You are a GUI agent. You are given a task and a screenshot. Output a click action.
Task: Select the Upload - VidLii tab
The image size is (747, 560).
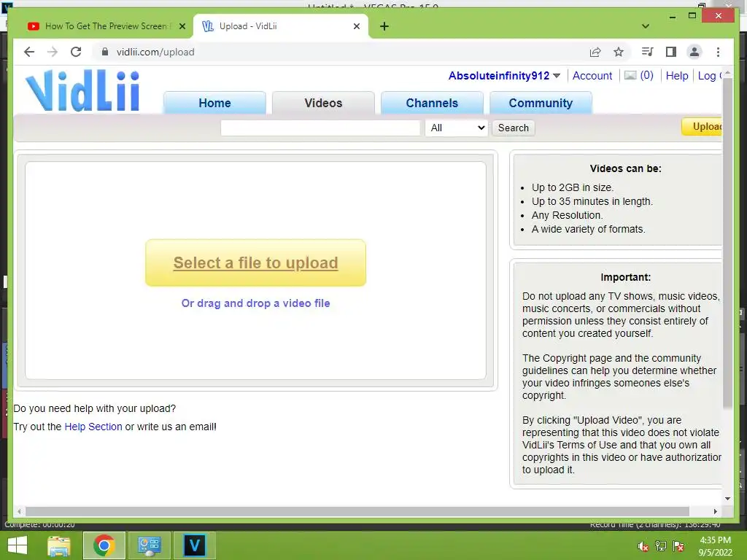pos(280,26)
